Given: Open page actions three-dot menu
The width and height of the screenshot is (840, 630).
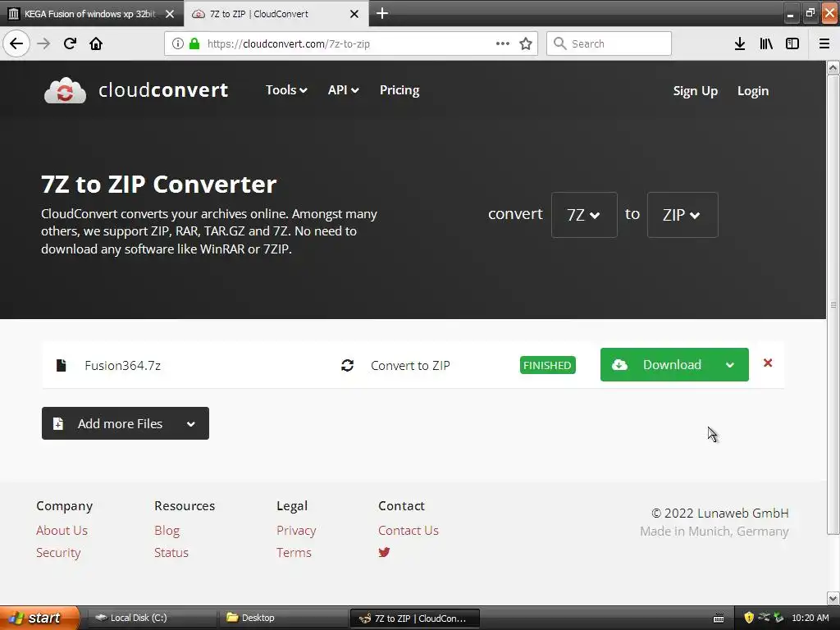Looking at the screenshot, I should tap(503, 43).
